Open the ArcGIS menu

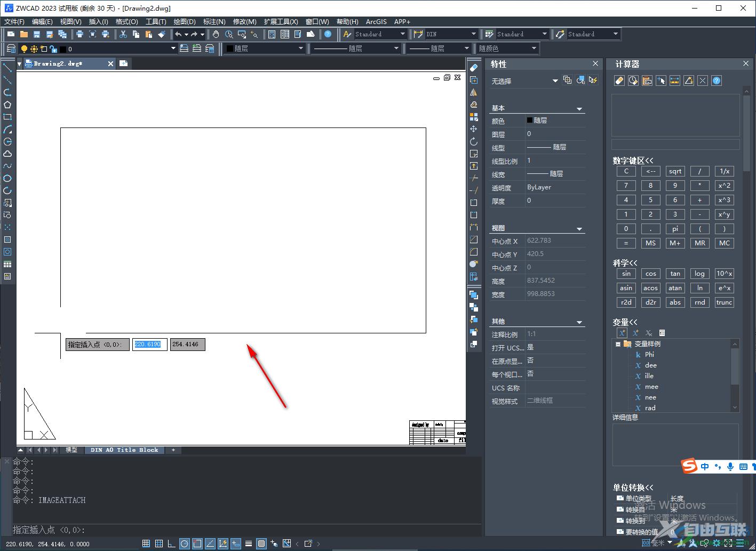[x=376, y=22]
